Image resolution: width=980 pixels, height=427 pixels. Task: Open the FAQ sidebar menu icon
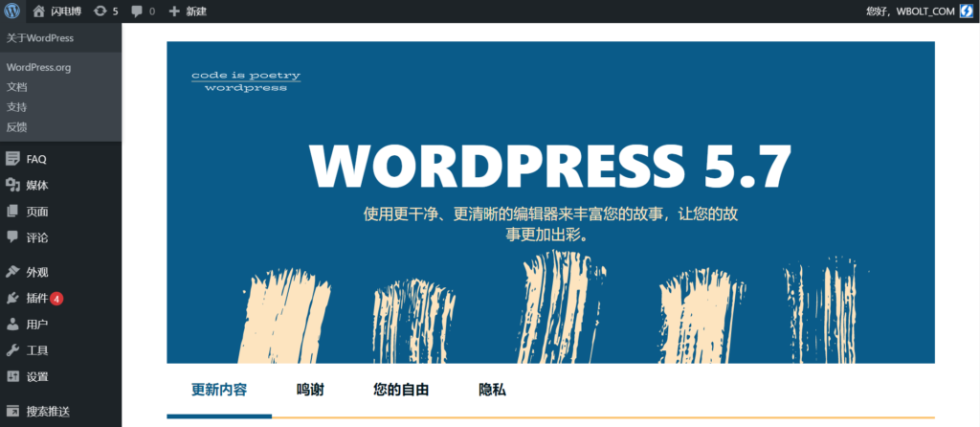(x=12, y=159)
